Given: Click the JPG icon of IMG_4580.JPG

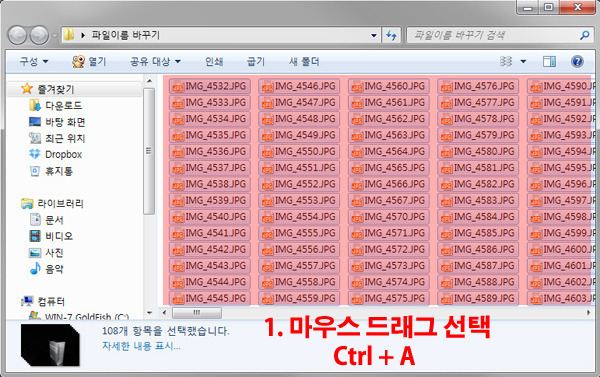Looking at the screenshot, I should (x=447, y=153).
